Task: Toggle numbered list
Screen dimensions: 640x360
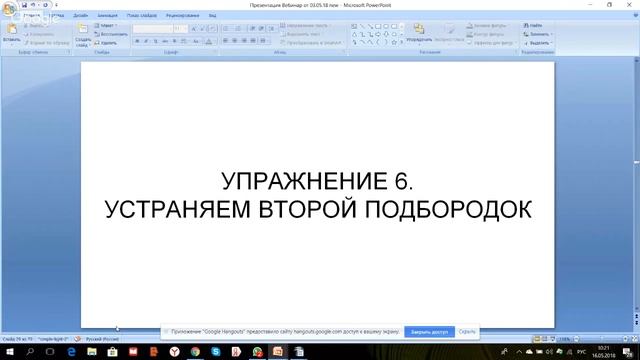Action: pos(239,29)
